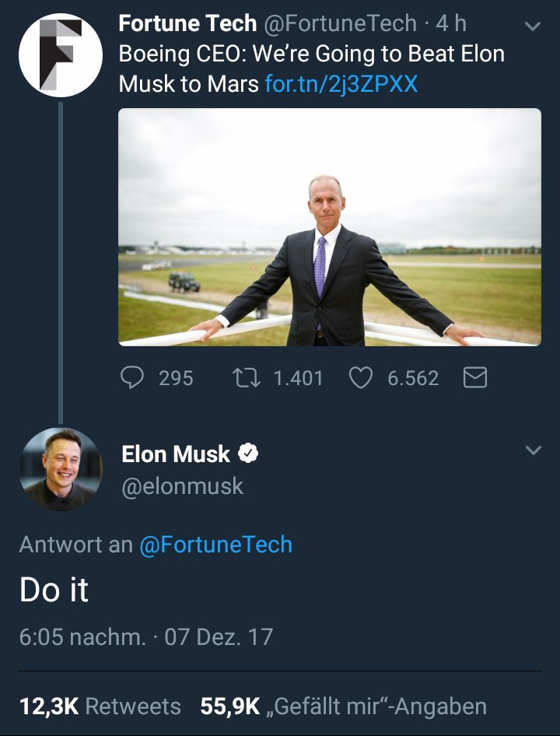Image resolution: width=560 pixels, height=736 pixels.
Task: Open Elon Musk's profile avatar
Action: pos(61,469)
